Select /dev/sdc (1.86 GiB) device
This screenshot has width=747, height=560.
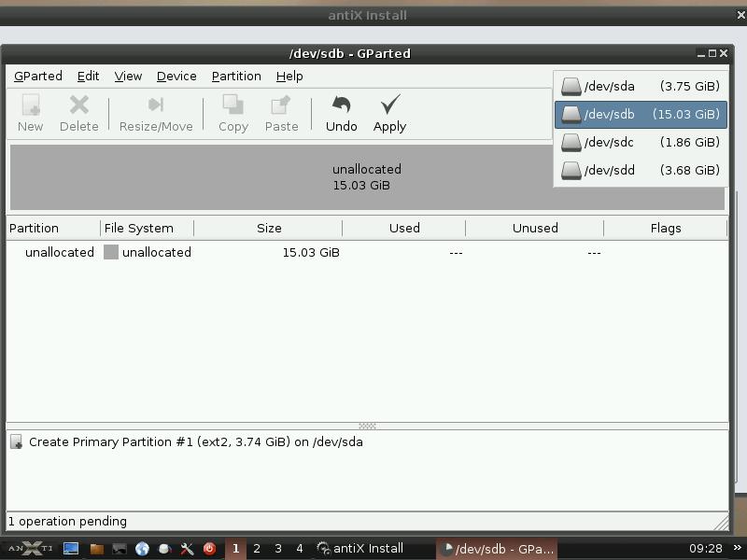(641, 143)
